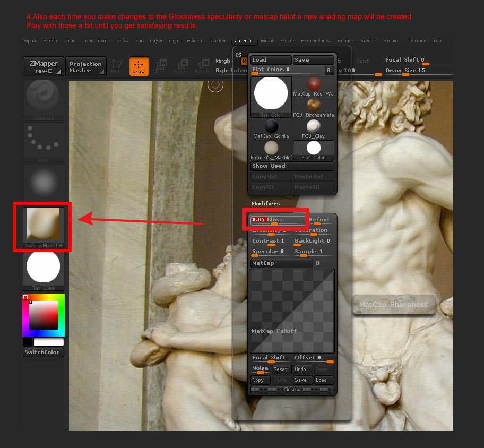Click Undo under the falloff curve
This screenshot has height=448, width=484.
coord(302,369)
